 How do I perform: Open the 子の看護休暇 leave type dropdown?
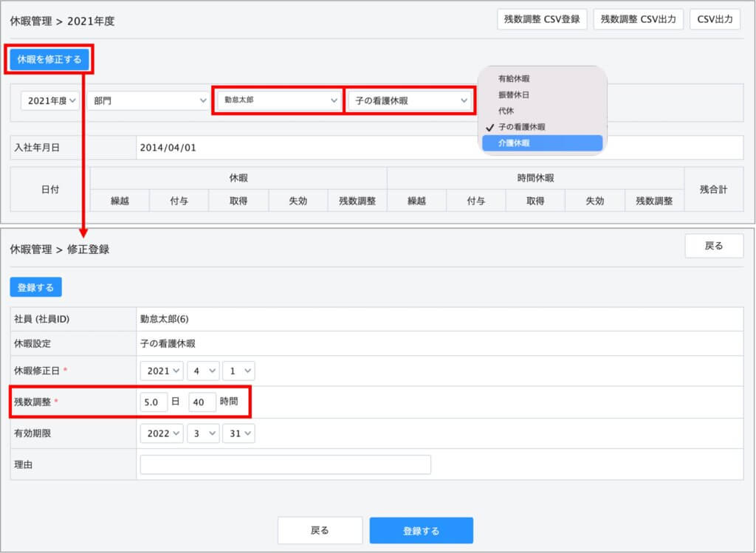[410, 100]
